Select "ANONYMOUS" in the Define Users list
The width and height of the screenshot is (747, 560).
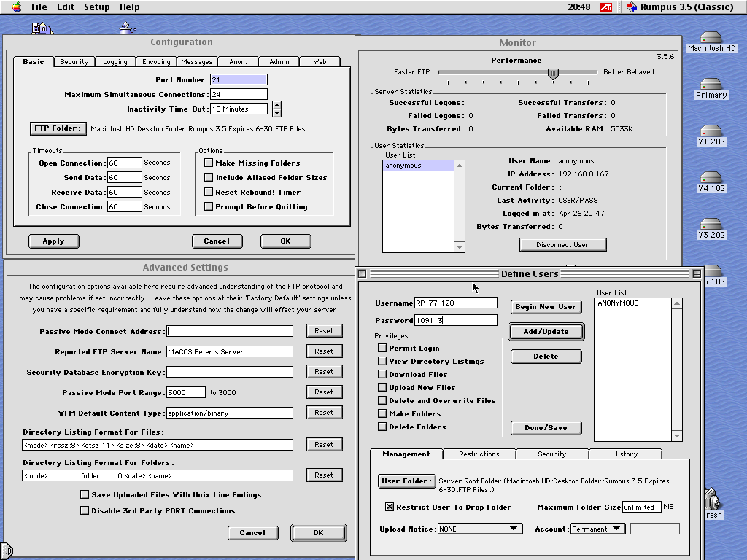coord(632,303)
